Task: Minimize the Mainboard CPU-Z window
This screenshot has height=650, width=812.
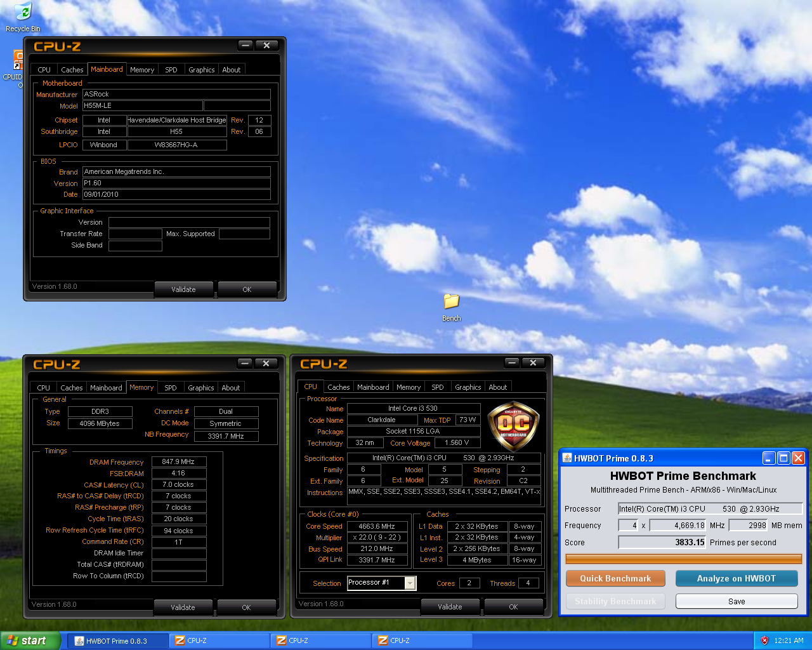Action: 246,46
